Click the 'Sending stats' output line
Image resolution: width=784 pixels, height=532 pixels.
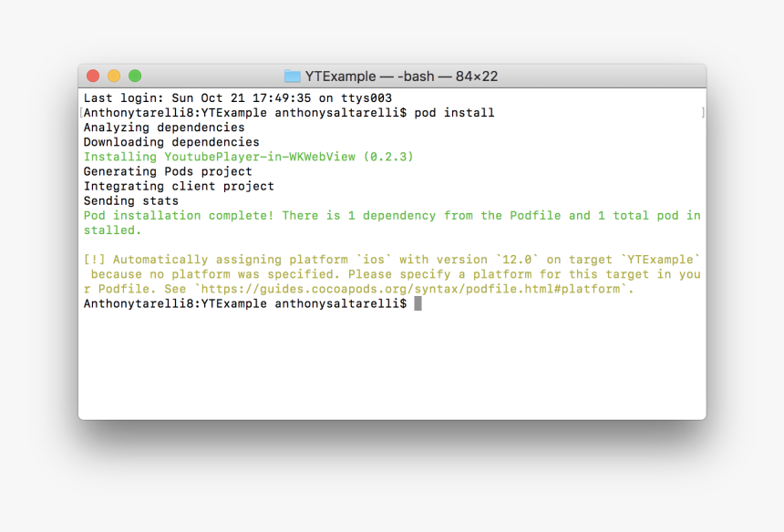[131, 200]
